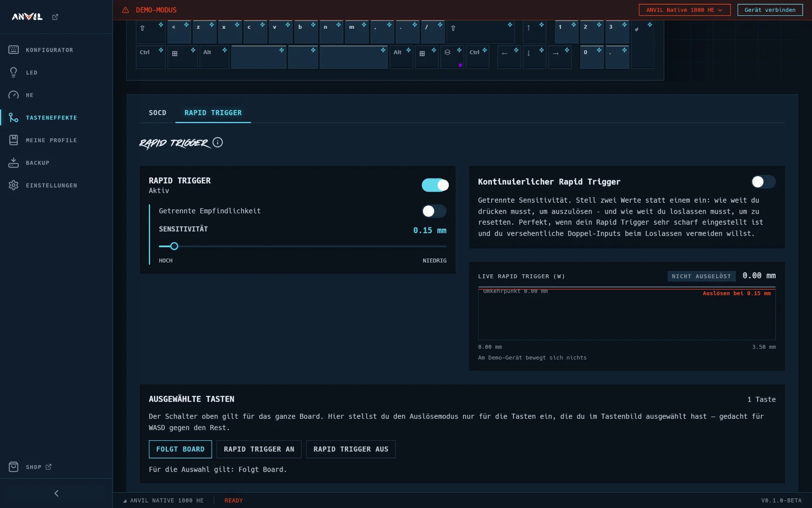The width and height of the screenshot is (812, 508).
Task: Open the LED lightbulb section
Action: [14, 72]
